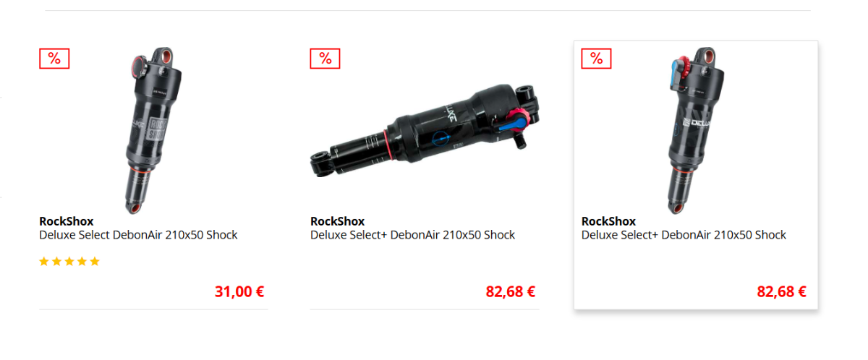Open the Deluxe Select+ title in the highlighted card
Viewport: 868px width, 360px height.
pyautogui.click(x=684, y=235)
